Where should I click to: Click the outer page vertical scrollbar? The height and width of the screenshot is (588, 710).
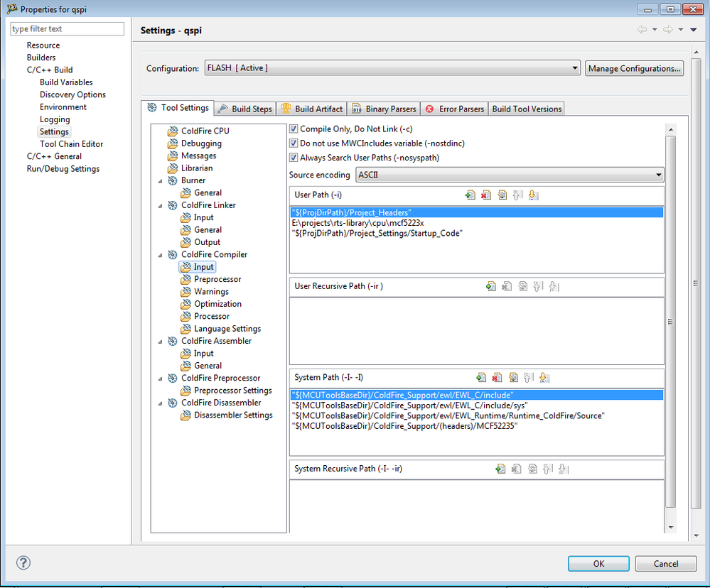(x=696, y=283)
